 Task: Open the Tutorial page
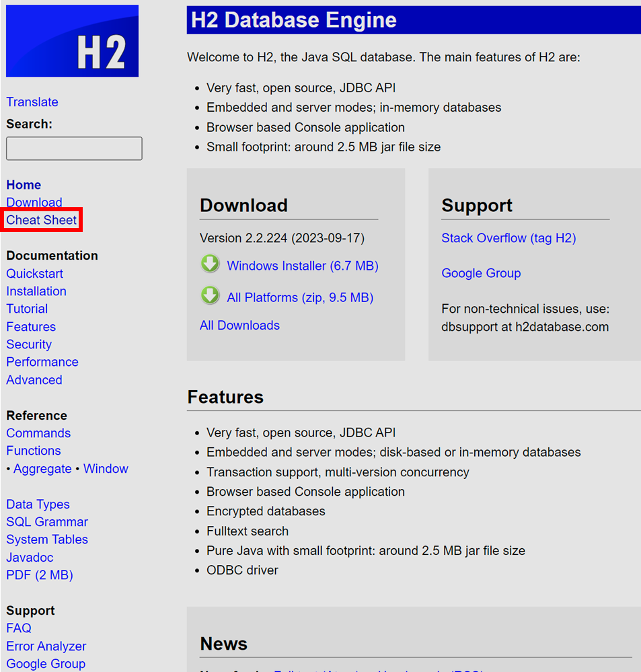pyautogui.click(x=27, y=309)
